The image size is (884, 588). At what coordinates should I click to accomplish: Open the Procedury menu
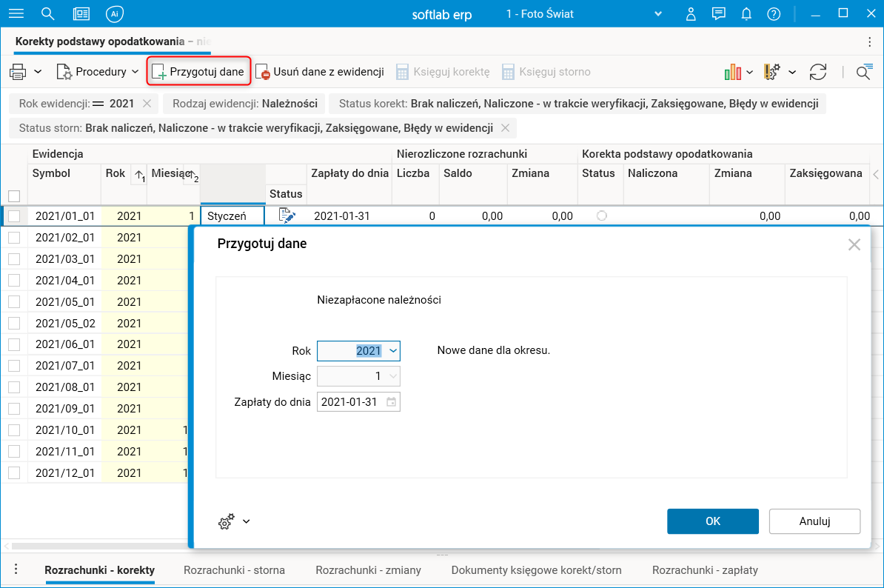point(98,72)
